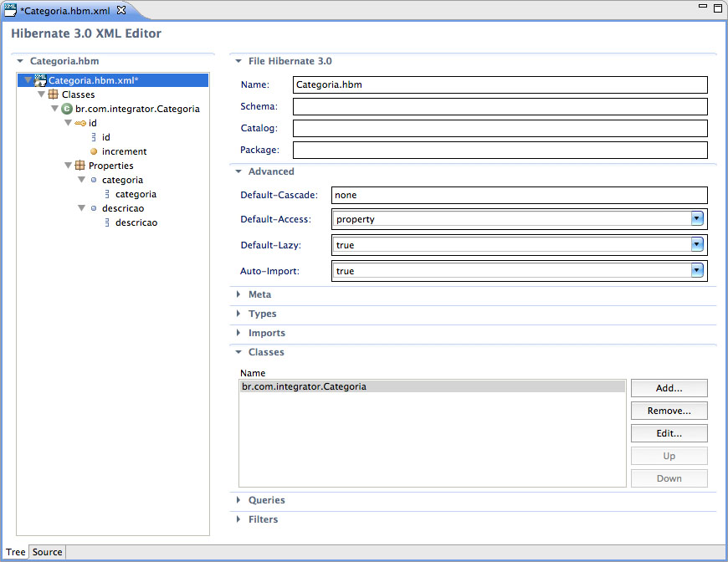
Task: Focus the Schema input field
Action: [500, 106]
